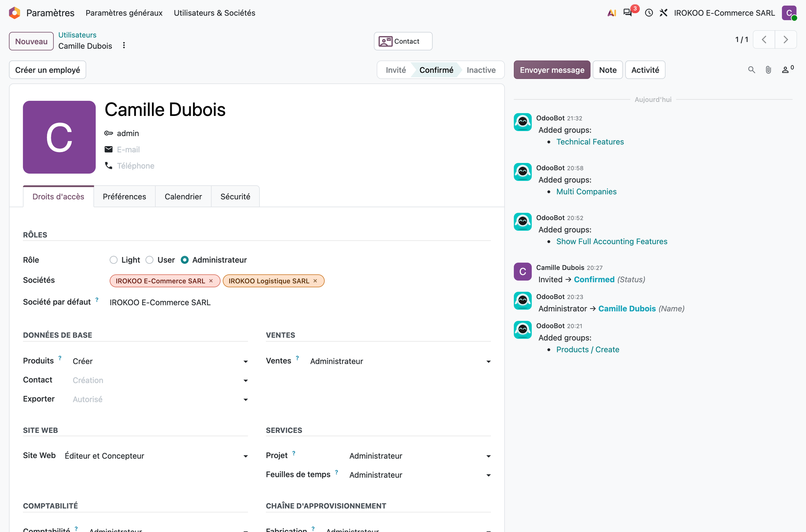Set status to Inactive
The width and height of the screenshot is (806, 532).
[481, 70]
